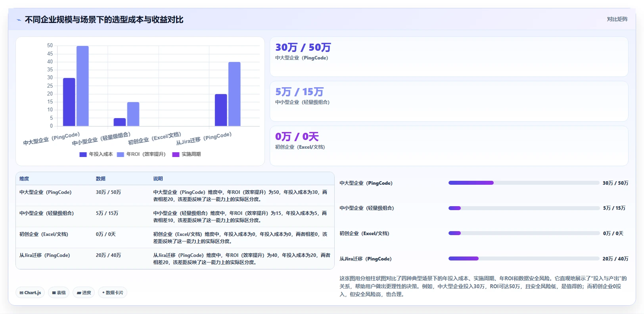Click the progress bar for 初创企业（Excel/文档）
This screenshot has height=314, width=644.
(x=524, y=233)
